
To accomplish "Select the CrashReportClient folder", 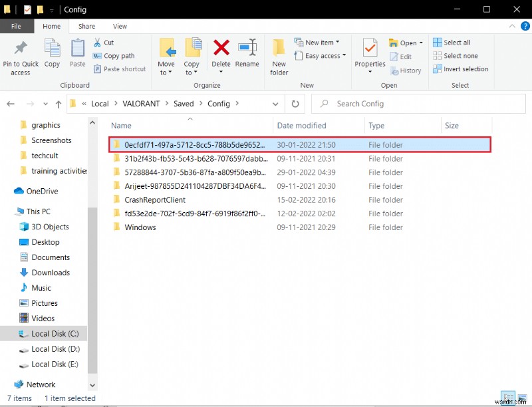I will (x=300, y=200).
